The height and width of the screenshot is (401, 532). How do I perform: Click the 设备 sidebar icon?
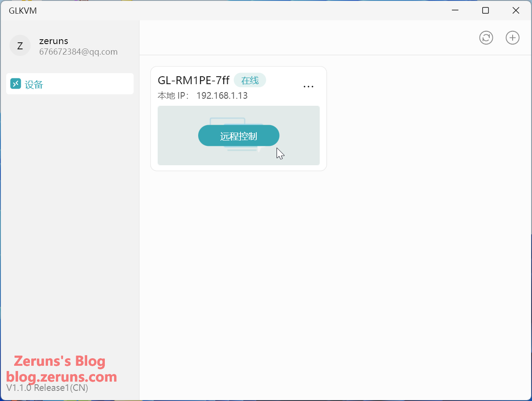(x=15, y=84)
